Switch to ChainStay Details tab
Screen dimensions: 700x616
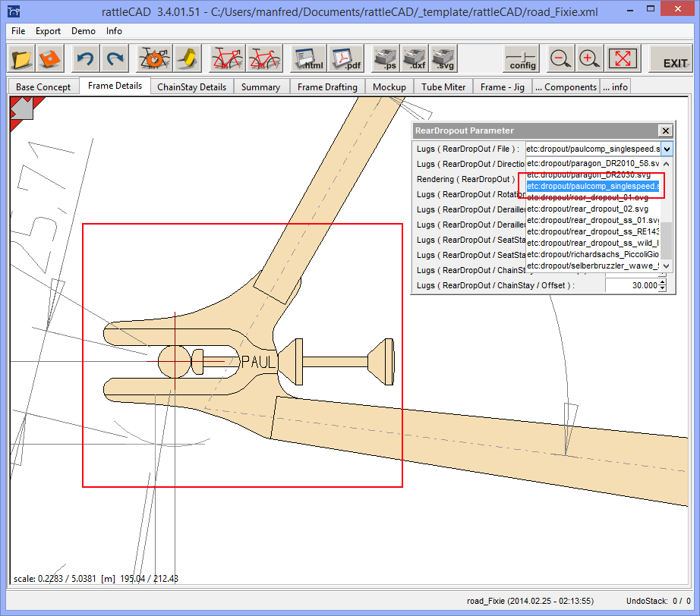[191, 87]
